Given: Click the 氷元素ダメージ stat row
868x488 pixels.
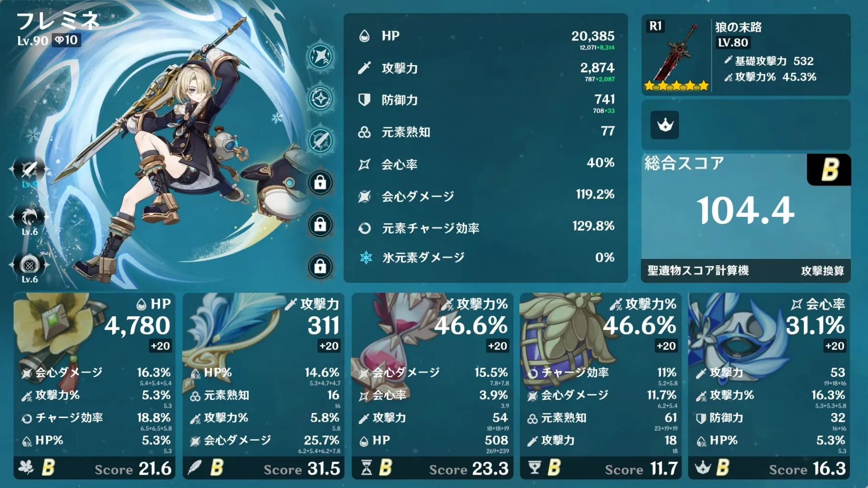Looking at the screenshot, I should [486, 257].
